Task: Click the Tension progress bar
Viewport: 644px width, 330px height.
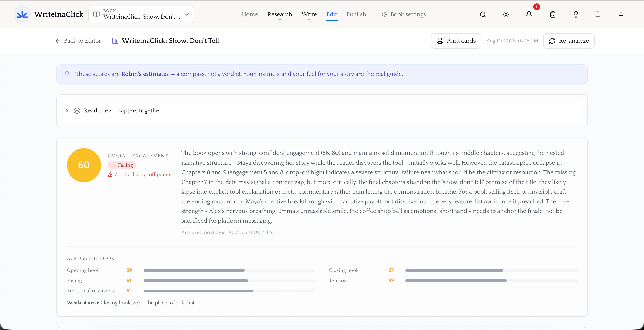Action: [491, 281]
